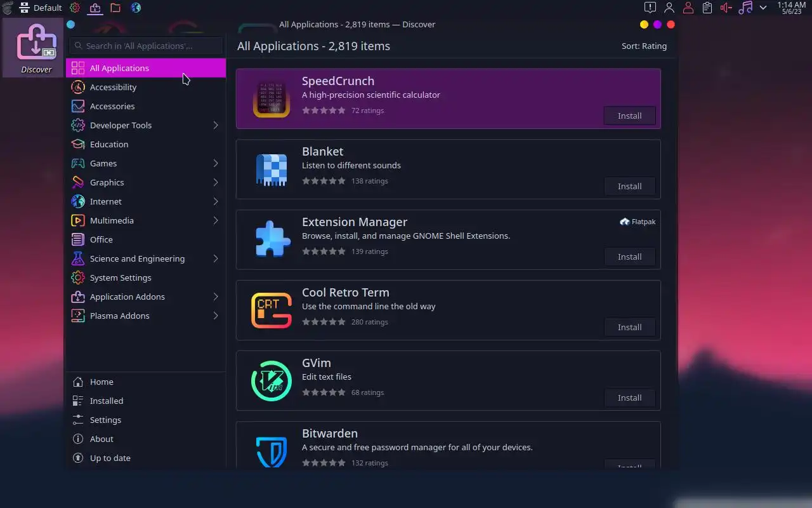The width and height of the screenshot is (812, 508).
Task: Click the Multimedia category icon
Action: point(78,220)
